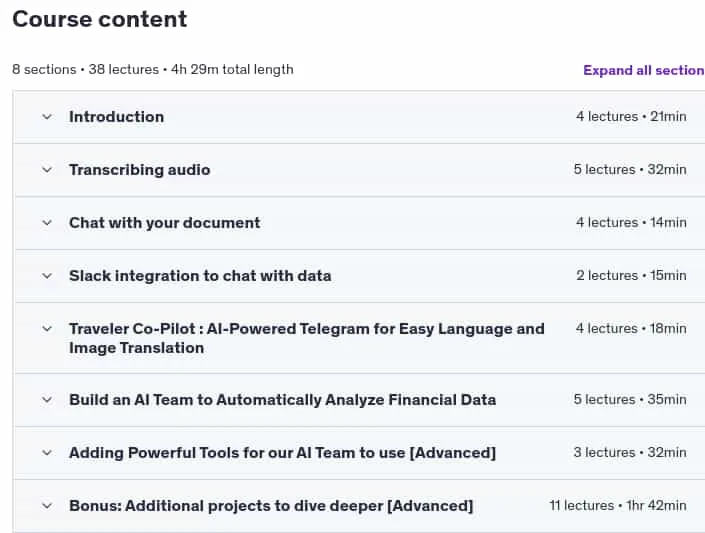Select Chat with your document title
Viewport: 705px width, 533px height.
[165, 223]
